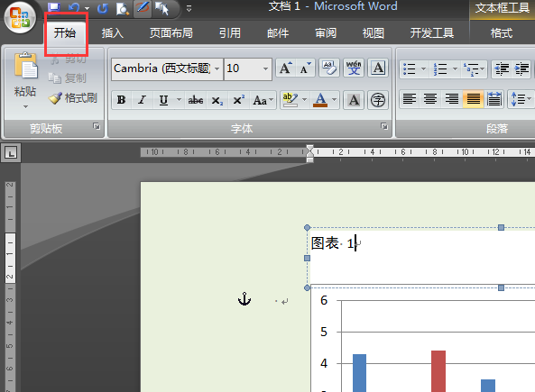Expand the 粘贴 options arrow

[x=25, y=106]
